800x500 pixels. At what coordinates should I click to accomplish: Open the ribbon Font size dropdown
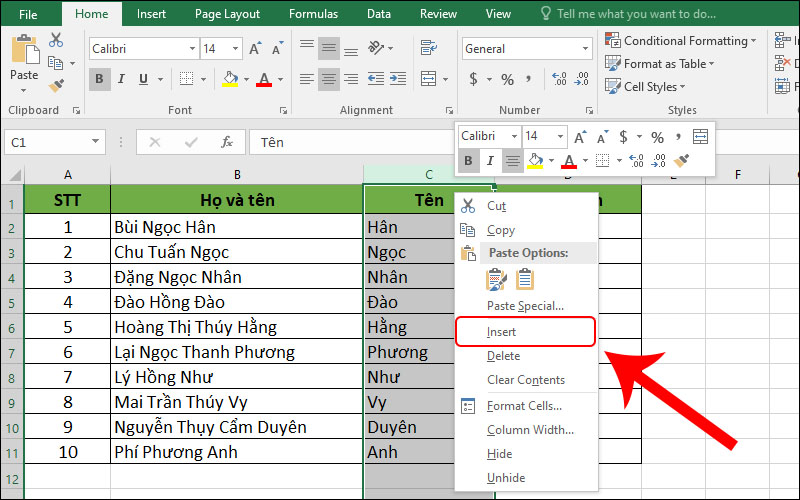click(x=235, y=49)
